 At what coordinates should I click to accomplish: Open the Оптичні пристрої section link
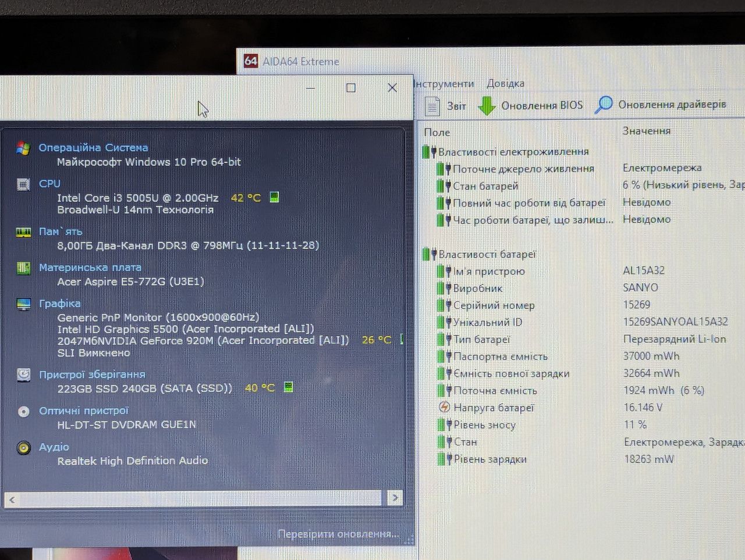tap(84, 411)
